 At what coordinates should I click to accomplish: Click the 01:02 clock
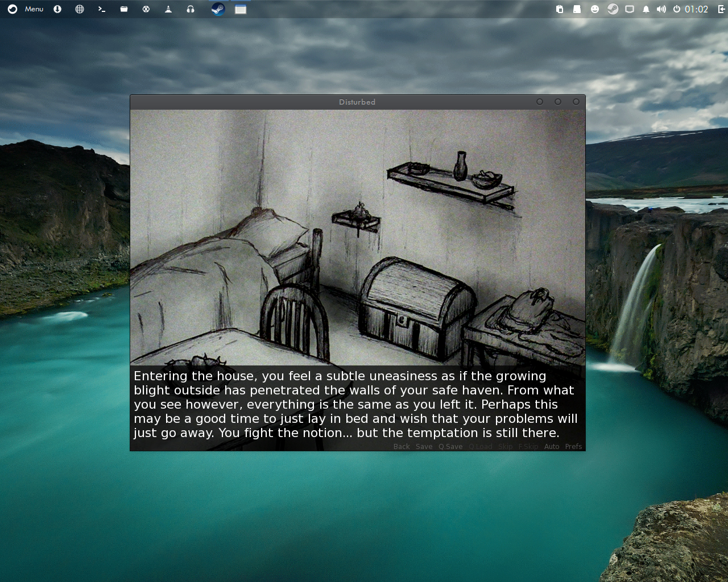(696, 9)
